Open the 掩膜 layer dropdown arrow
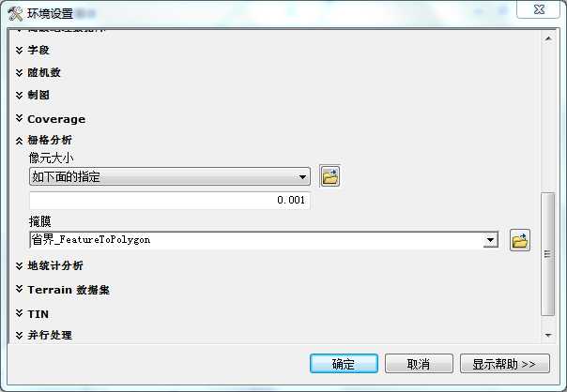Viewport: 567px width, 392px height. point(490,240)
